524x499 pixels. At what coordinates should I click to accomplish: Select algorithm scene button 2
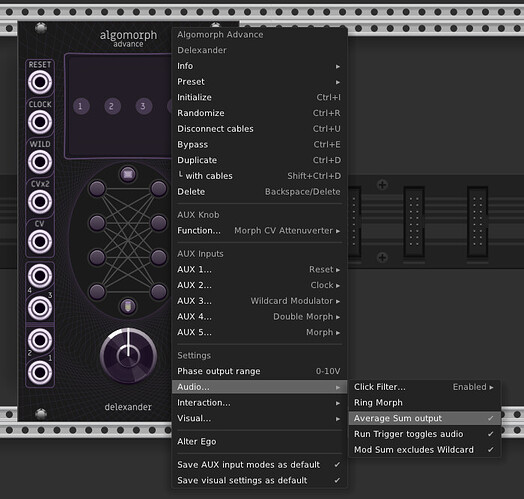(x=112, y=106)
